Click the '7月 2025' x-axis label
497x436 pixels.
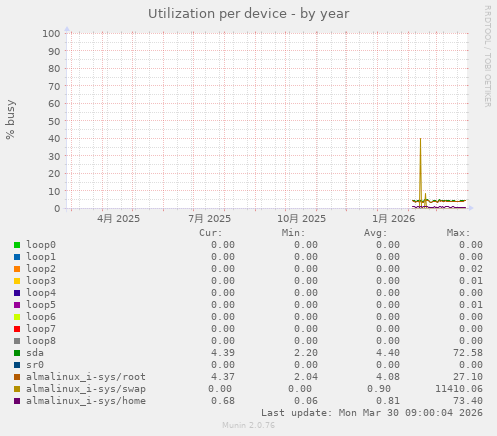click(209, 219)
